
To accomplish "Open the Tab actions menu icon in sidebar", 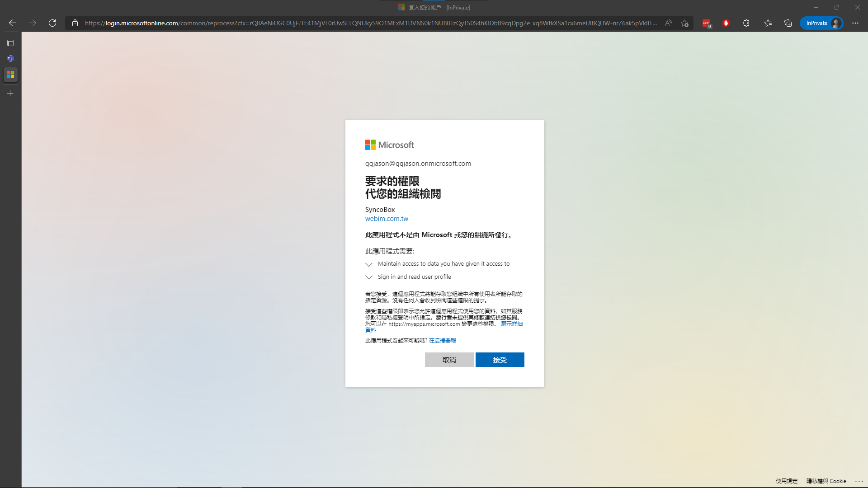I will tap(10, 43).
